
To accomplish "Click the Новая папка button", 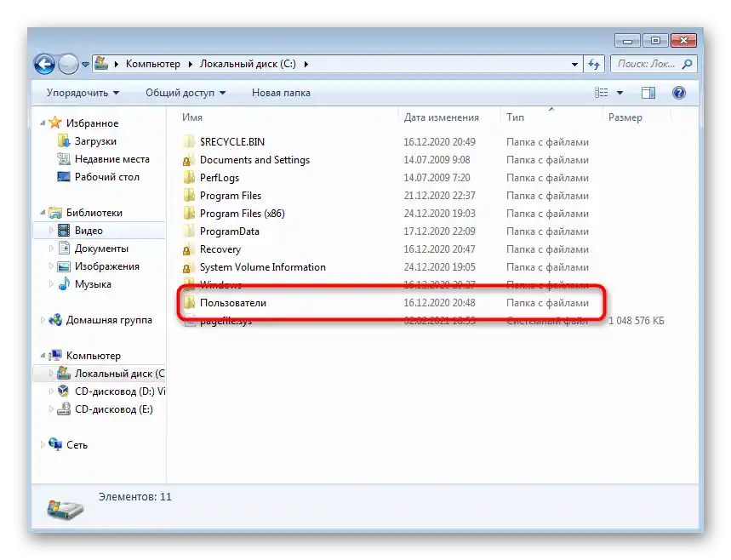I will pyautogui.click(x=281, y=93).
